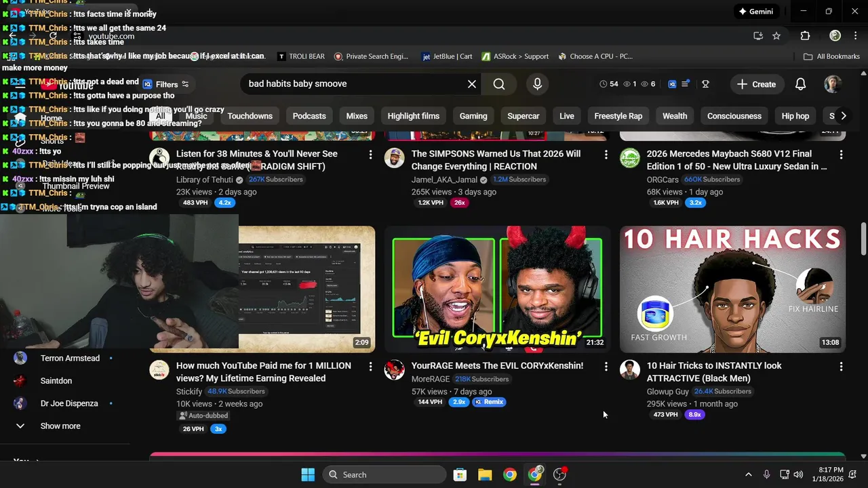Image resolution: width=868 pixels, height=488 pixels.
Task: Open the Chrome profile avatar
Action: pyautogui.click(x=835, y=36)
